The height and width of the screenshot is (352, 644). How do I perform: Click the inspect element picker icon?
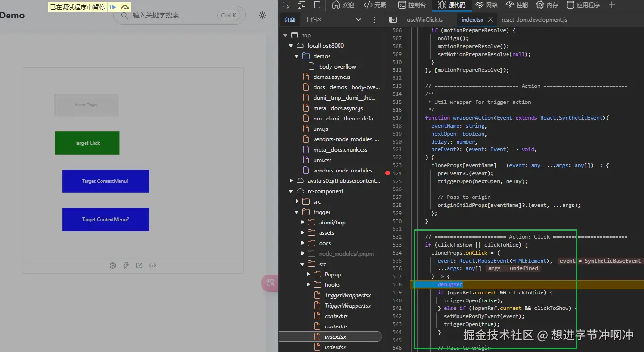[x=287, y=5]
